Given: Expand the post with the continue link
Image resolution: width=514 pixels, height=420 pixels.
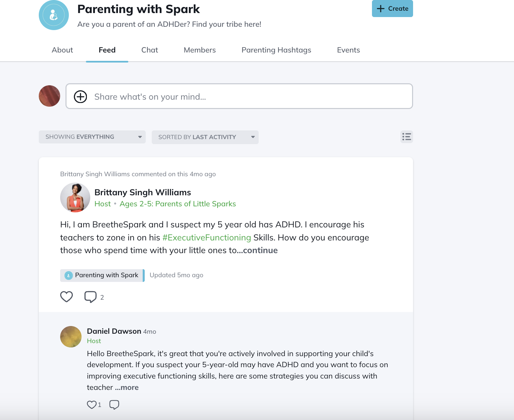Looking at the screenshot, I should click(260, 250).
